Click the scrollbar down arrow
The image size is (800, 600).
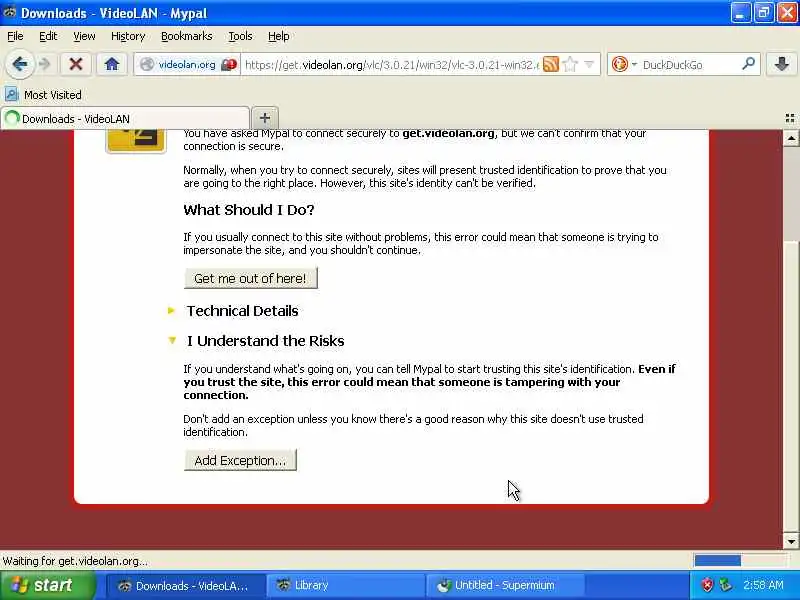[x=791, y=541]
